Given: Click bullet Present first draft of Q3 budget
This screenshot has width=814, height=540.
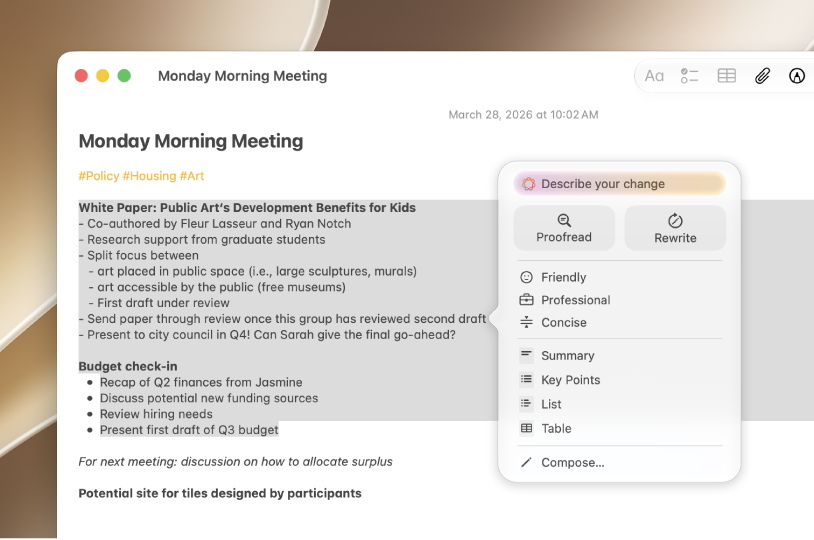Looking at the screenshot, I should coord(189,430).
